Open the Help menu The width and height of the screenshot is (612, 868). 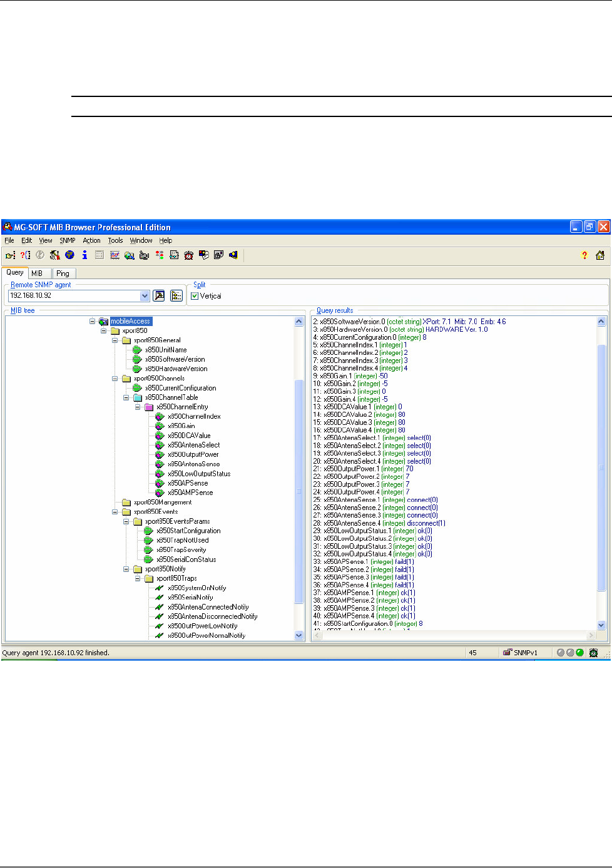[165, 240]
